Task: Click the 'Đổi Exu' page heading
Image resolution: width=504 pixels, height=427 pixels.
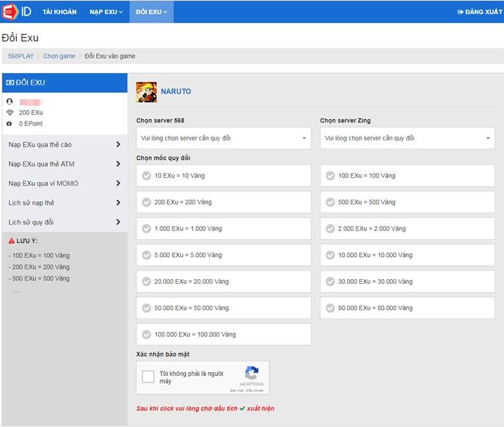Action: click(20, 38)
